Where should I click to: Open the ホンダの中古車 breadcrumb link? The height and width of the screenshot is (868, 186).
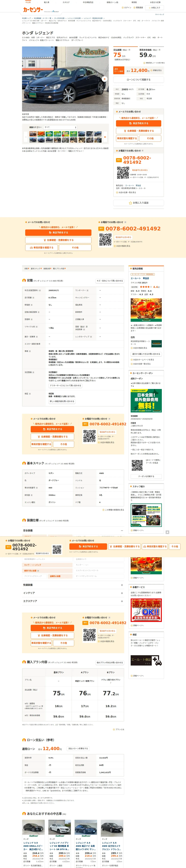59,18
